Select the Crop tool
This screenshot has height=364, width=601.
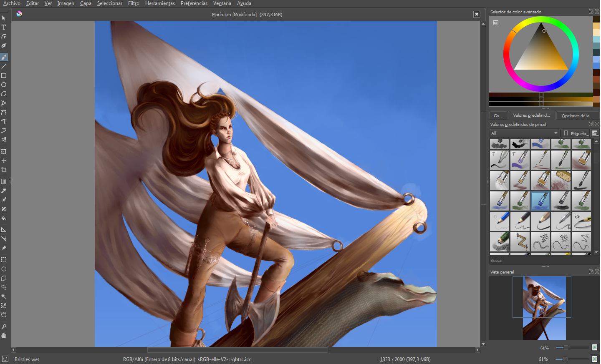(4, 170)
